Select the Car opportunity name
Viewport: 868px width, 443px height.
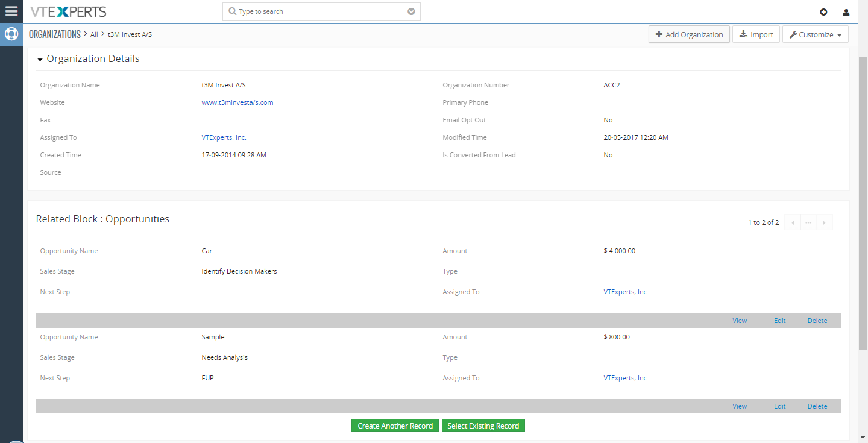coord(207,251)
